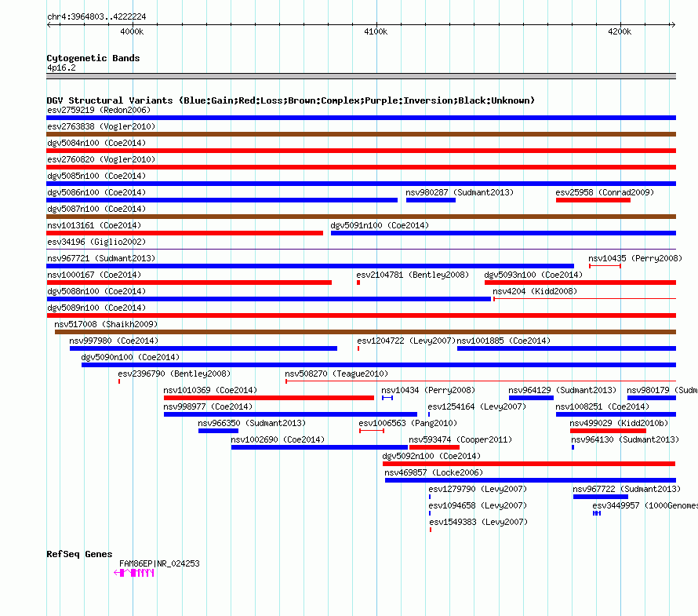The image size is (698, 616).
Task: Click the esv2759219 (Redon2006) variant label
Action: pos(99,110)
